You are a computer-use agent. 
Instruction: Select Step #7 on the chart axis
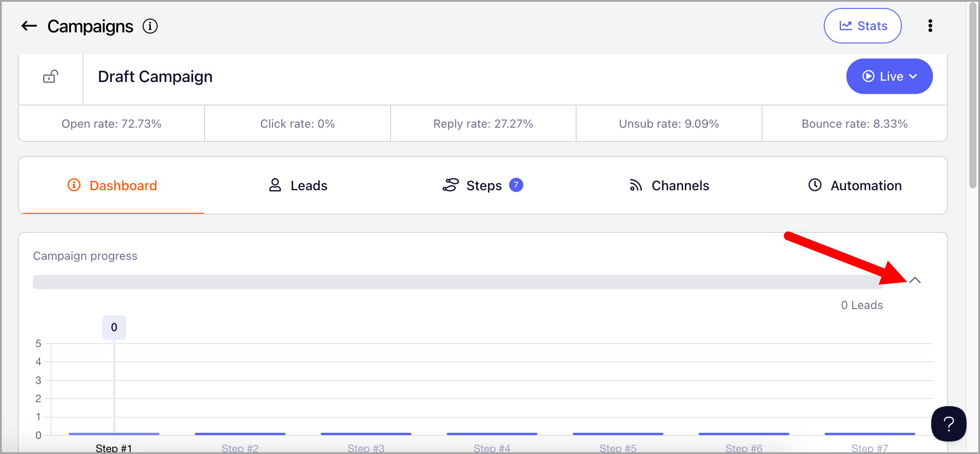click(x=869, y=448)
